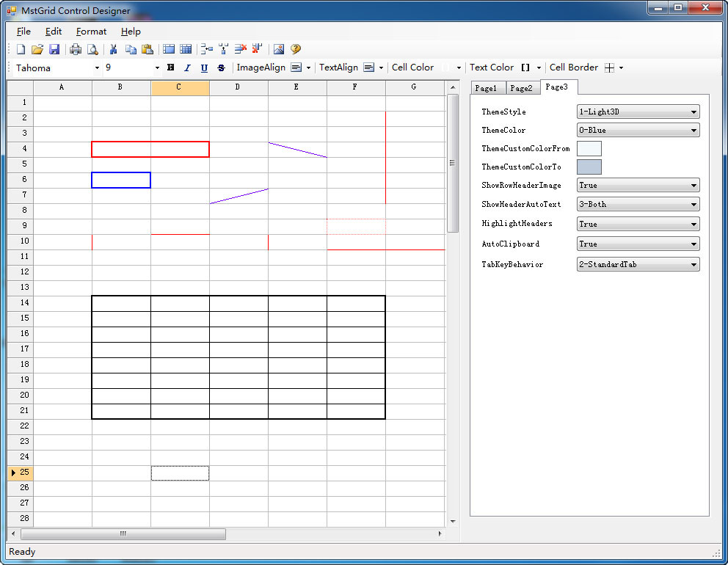Select column header D

click(238, 87)
